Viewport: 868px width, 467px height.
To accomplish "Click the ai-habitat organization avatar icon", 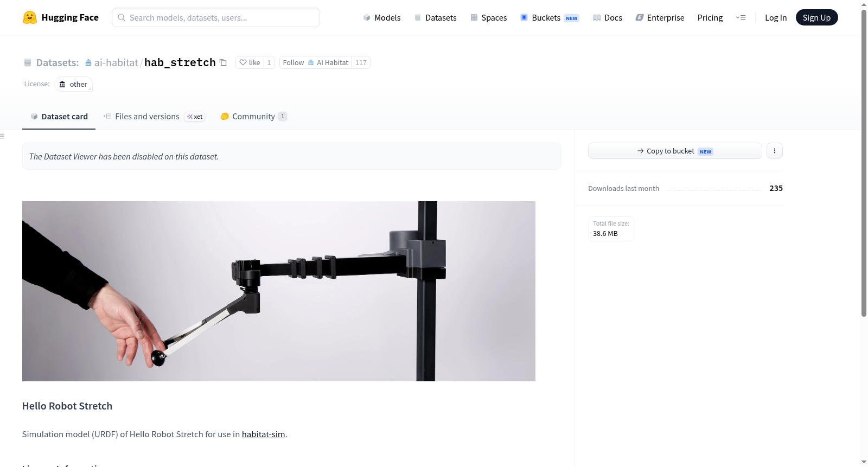I will [88, 62].
